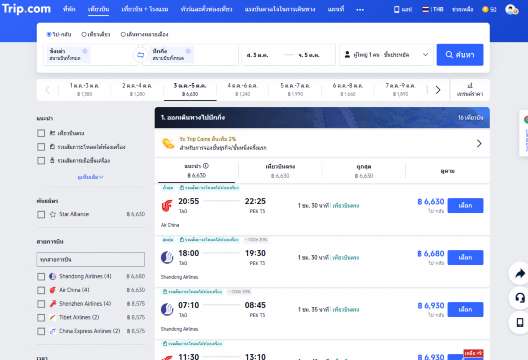Click the departure date field (3 Jan)

258,55
